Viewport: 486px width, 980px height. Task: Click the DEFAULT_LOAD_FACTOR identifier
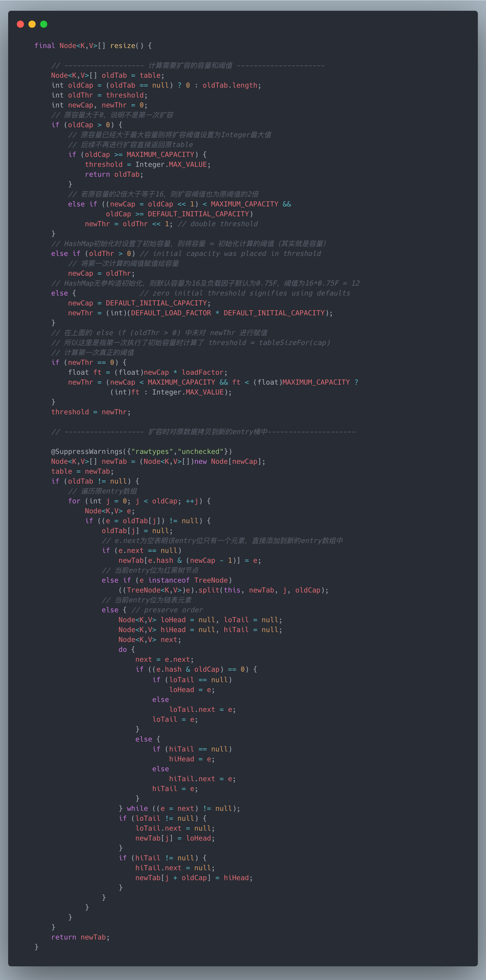tap(171, 313)
